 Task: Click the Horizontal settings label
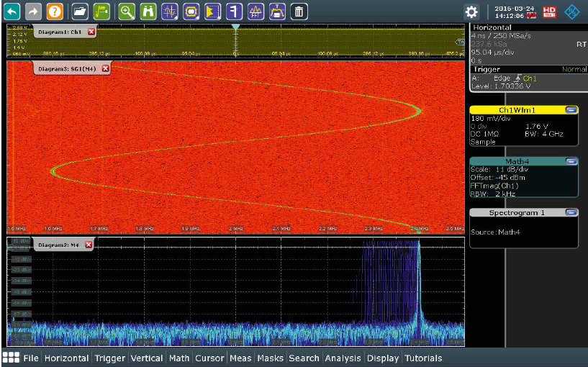pyautogui.click(x=492, y=27)
